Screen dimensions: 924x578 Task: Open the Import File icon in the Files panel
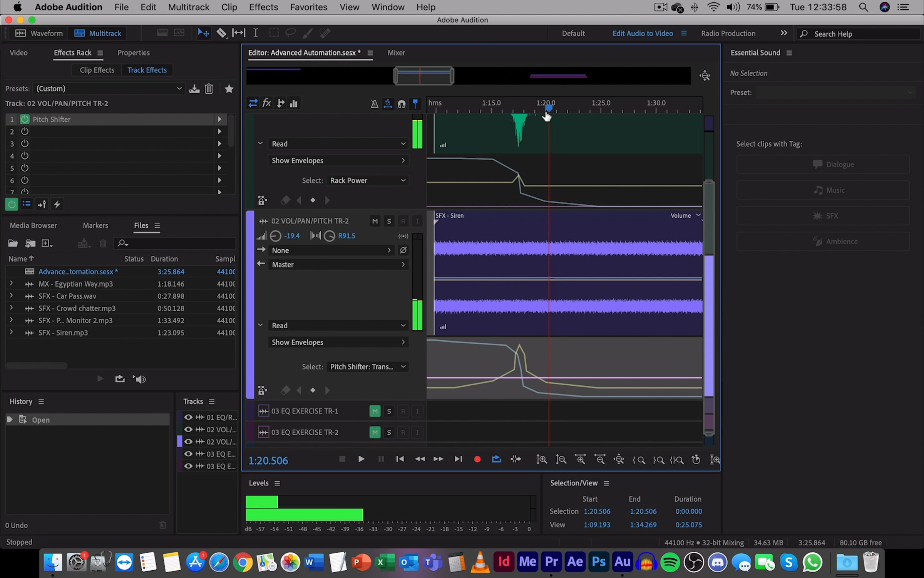30,243
